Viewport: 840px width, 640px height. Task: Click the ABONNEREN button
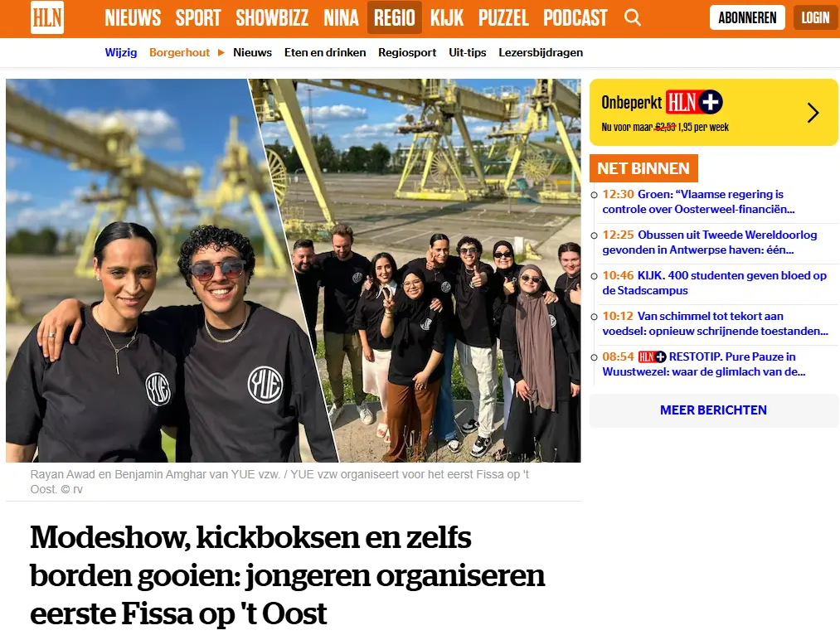[747, 17]
